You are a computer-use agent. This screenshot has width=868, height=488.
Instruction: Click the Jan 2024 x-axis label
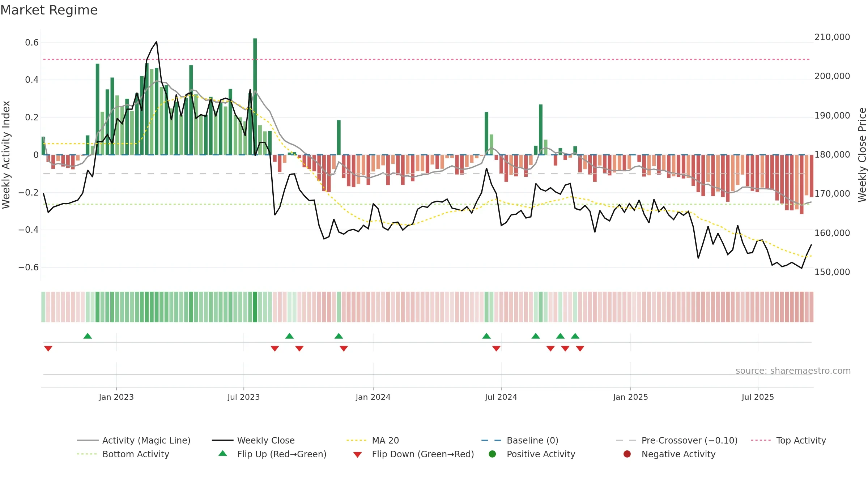tap(373, 397)
